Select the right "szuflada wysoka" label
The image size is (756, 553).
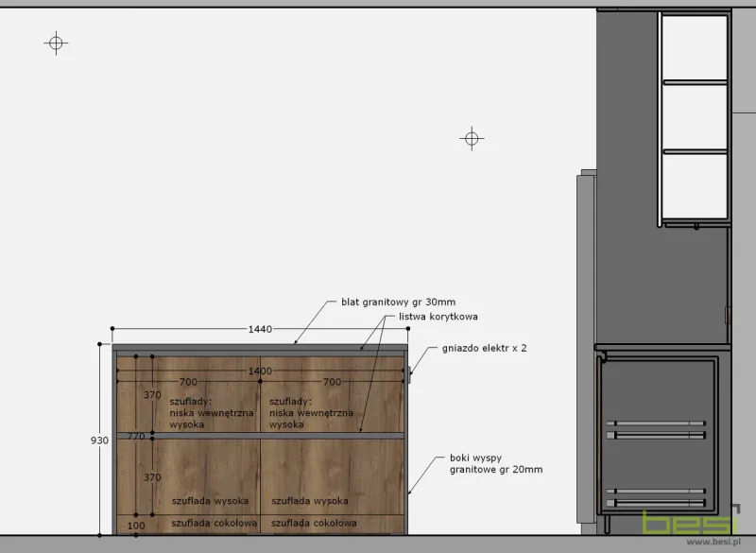[310, 501]
